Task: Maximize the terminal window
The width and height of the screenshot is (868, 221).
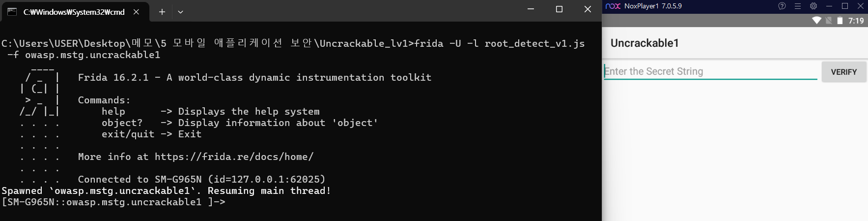Action: click(x=559, y=9)
